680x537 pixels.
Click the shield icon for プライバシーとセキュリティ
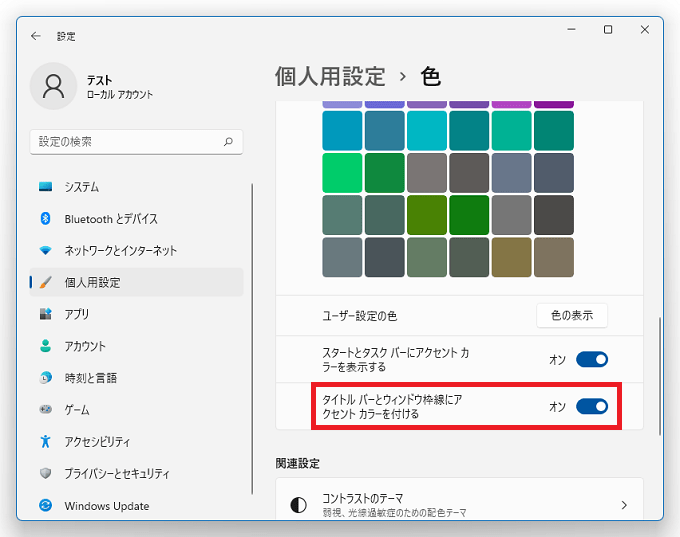tap(46, 473)
